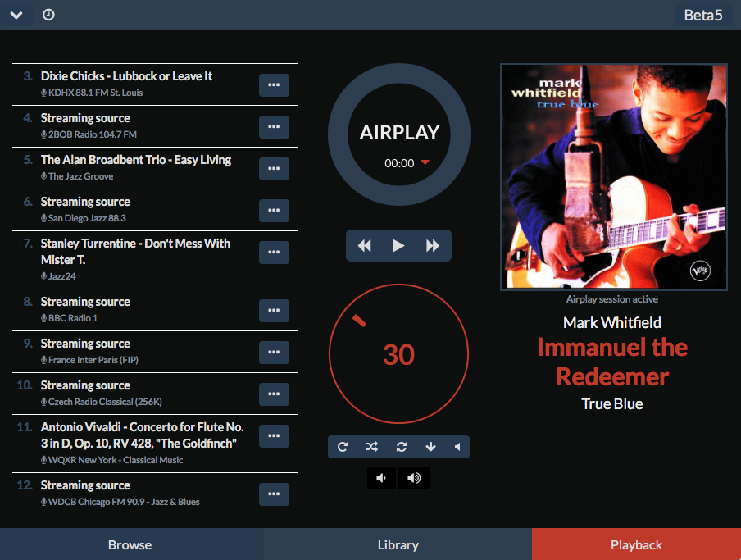Select 2BOB Radio 104.7 FM source
This screenshot has height=560, width=741.
[155, 126]
